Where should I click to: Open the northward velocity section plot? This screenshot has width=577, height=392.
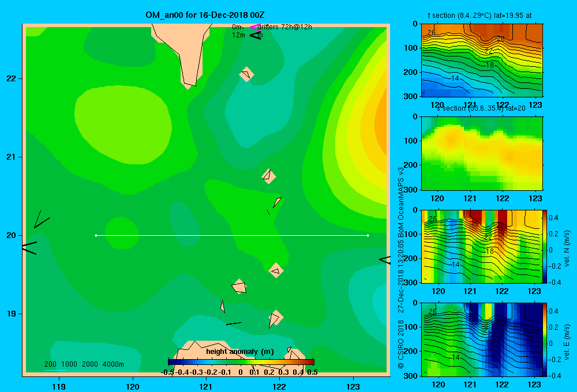coord(482,246)
